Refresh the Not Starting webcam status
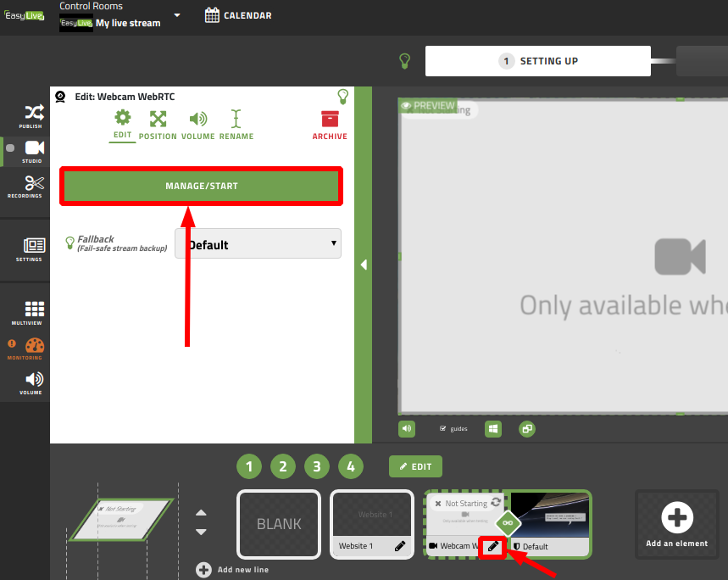The width and height of the screenshot is (728, 580). point(496,503)
